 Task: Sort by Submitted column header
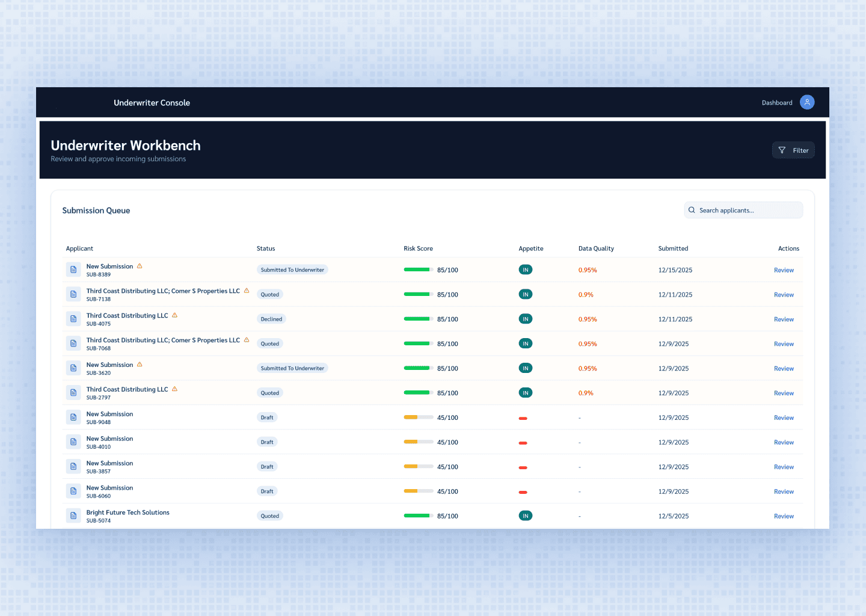(x=673, y=248)
